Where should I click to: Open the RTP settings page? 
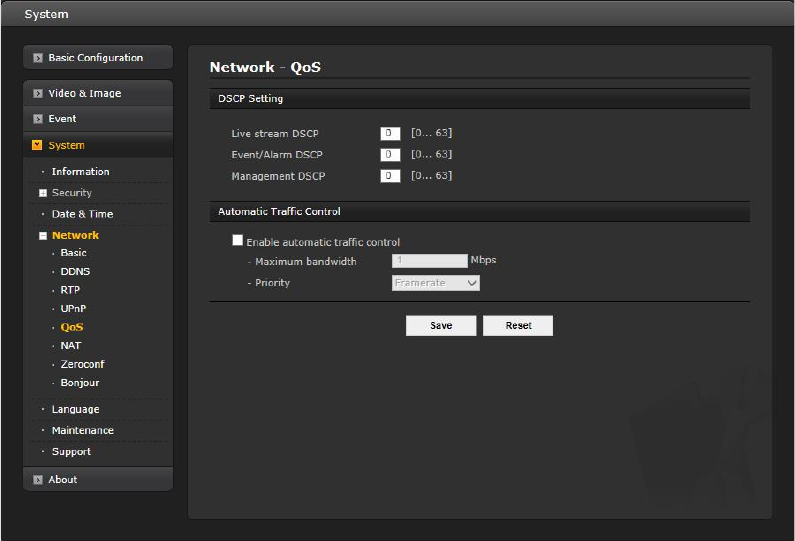pos(70,290)
